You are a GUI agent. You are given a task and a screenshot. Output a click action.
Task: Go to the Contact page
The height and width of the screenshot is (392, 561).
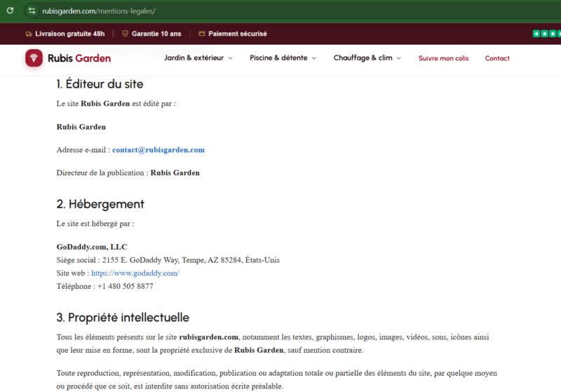[497, 58]
